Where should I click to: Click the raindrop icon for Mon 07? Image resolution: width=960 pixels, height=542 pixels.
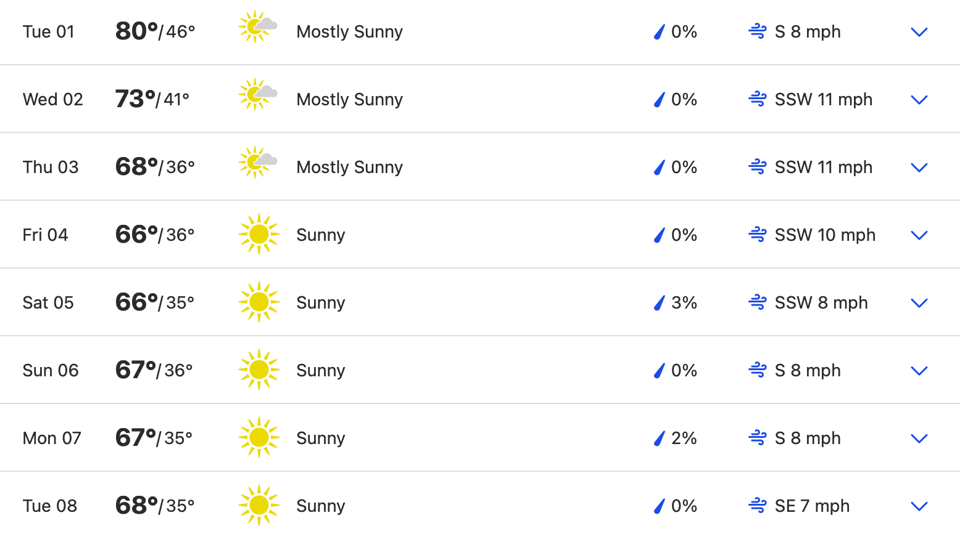click(x=659, y=438)
